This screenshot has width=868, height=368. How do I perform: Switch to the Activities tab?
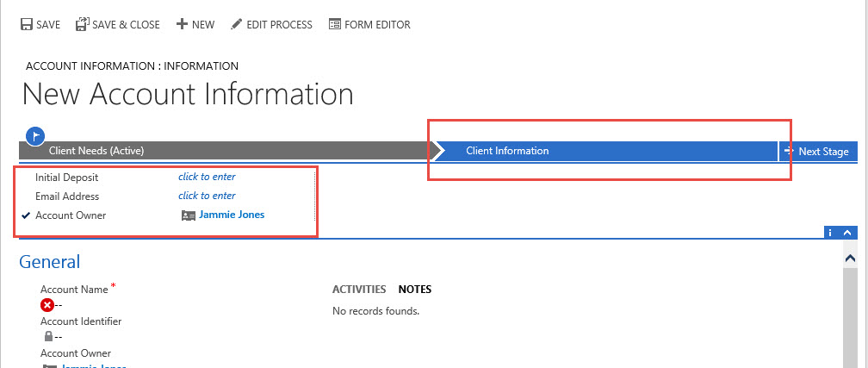coord(359,290)
